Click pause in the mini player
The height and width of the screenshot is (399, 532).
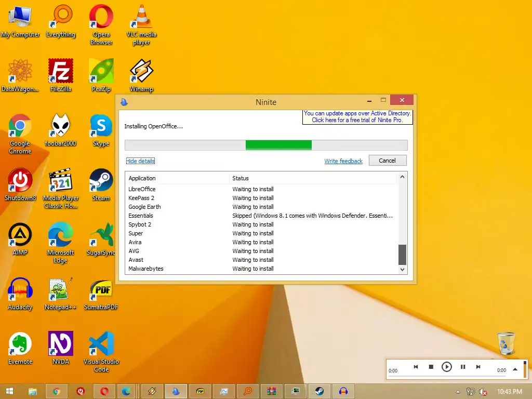click(x=463, y=367)
